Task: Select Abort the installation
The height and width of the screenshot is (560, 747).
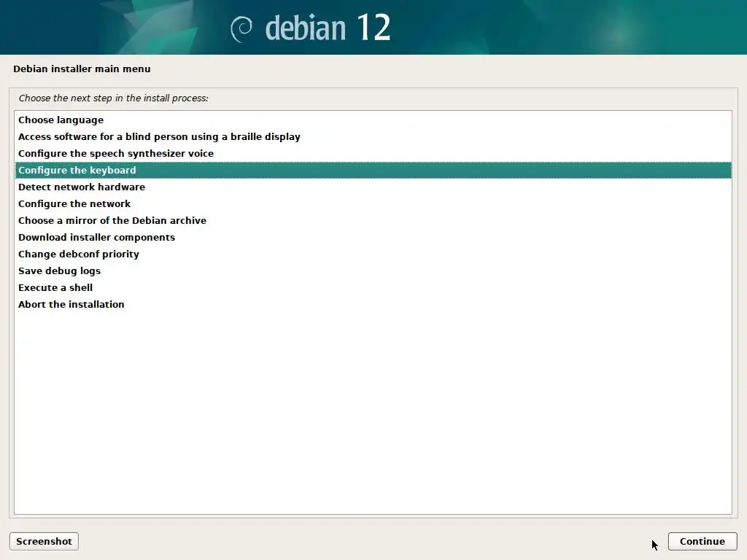Action: pos(373,304)
